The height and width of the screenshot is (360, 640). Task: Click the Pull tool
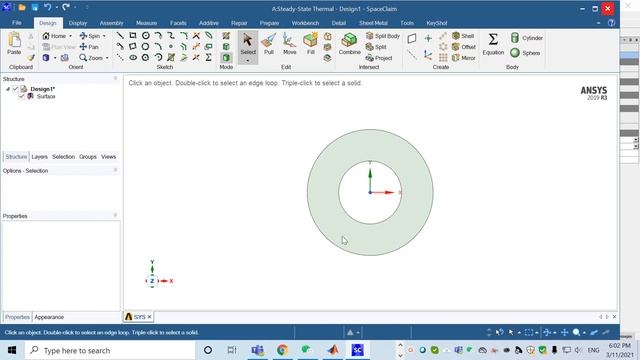pyautogui.click(x=269, y=44)
